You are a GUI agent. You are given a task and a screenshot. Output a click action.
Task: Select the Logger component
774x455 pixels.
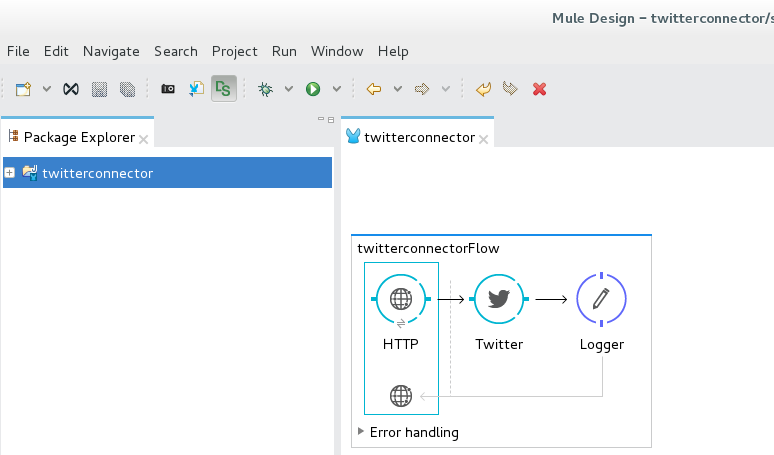coord(601,299)
